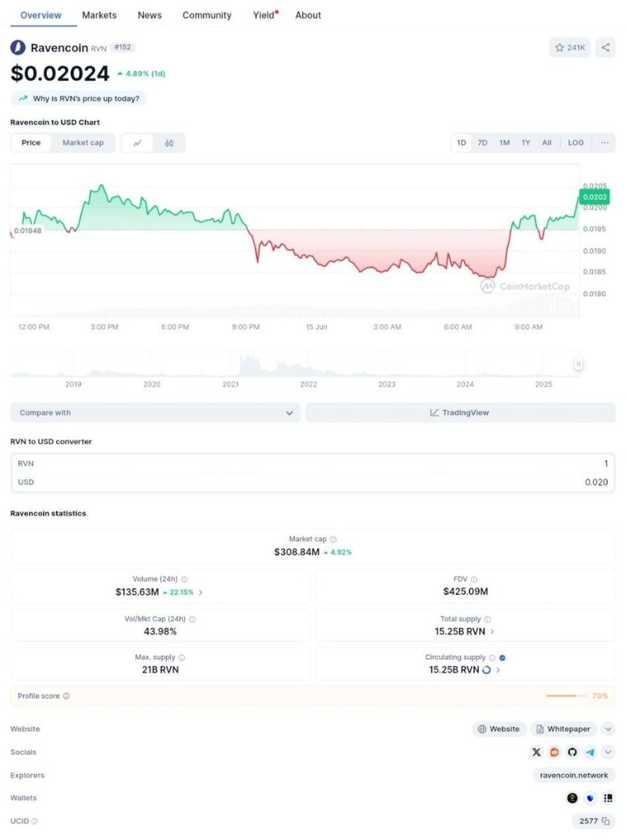Image resolution: width=626 pixels, height=840 pixels.
Task: Open the Compare with dropdown
Action: click(155, 413)
